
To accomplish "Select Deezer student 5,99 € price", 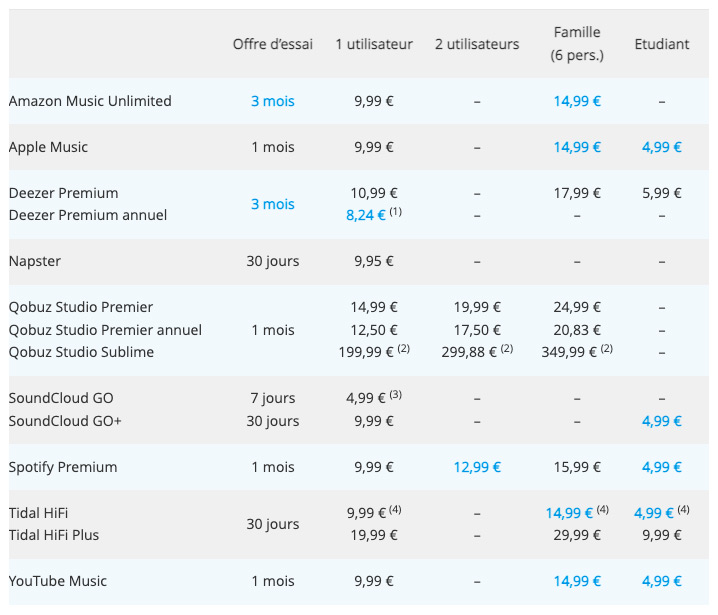I will coord(662,193).
